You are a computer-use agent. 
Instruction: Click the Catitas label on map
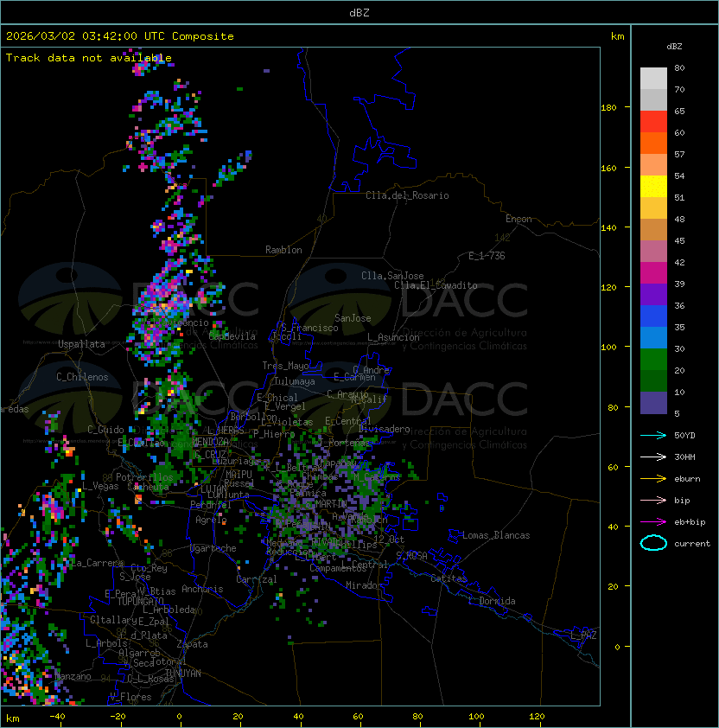(449, 578)
